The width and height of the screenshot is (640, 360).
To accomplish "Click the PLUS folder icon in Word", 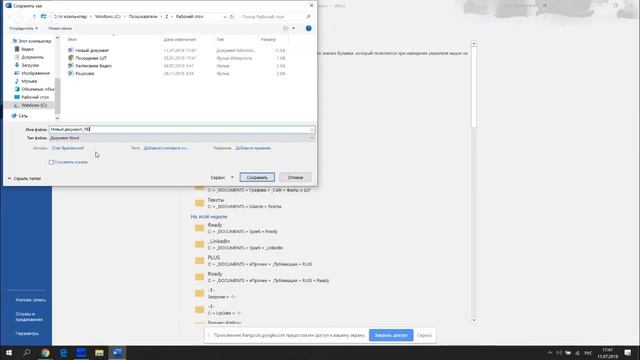I will 199,260.
